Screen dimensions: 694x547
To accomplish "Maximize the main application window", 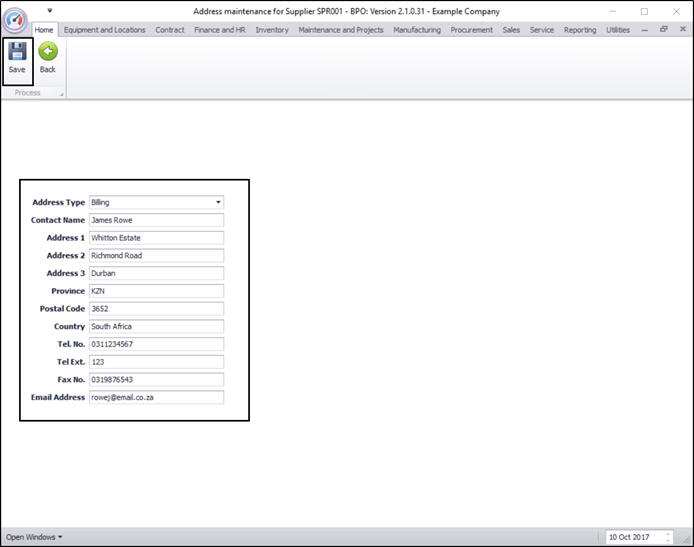I will 644,12.
